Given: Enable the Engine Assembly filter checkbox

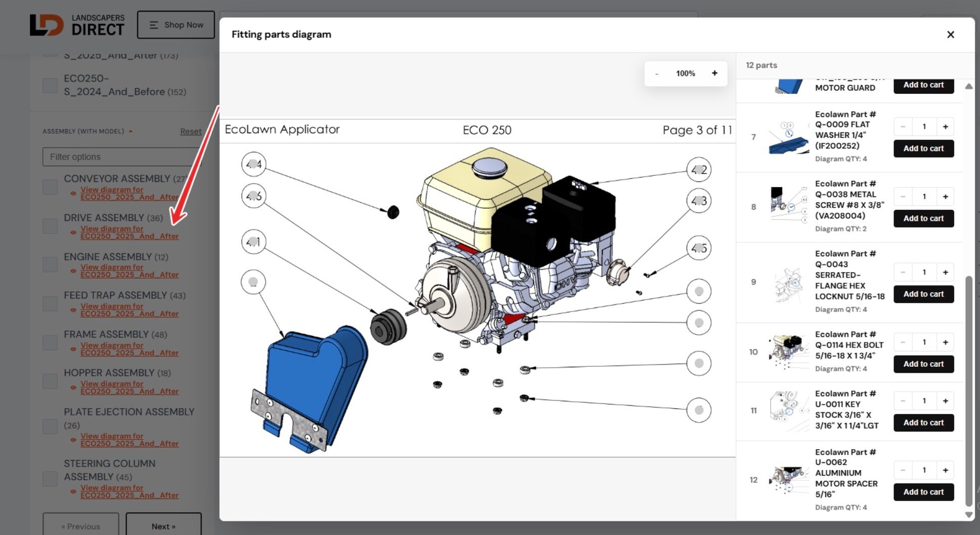Looking at the screenshot, I should click(50, 264).
